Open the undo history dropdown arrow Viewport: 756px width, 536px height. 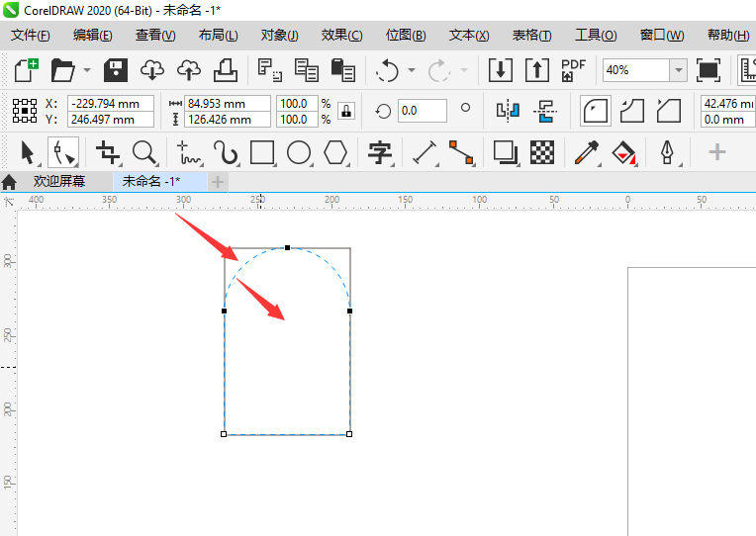412,70
